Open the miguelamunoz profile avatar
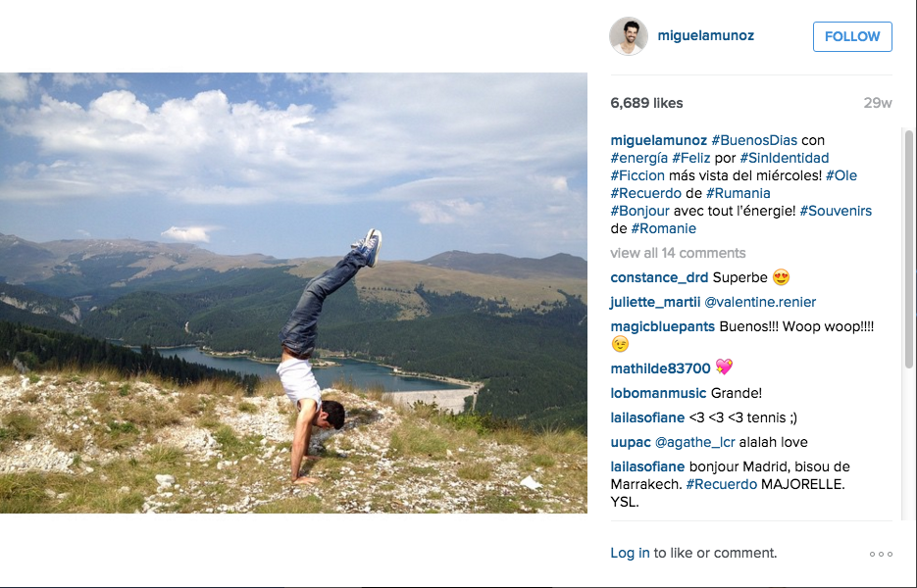Screen dimensions: 917x588 click(x=629, y=36)
